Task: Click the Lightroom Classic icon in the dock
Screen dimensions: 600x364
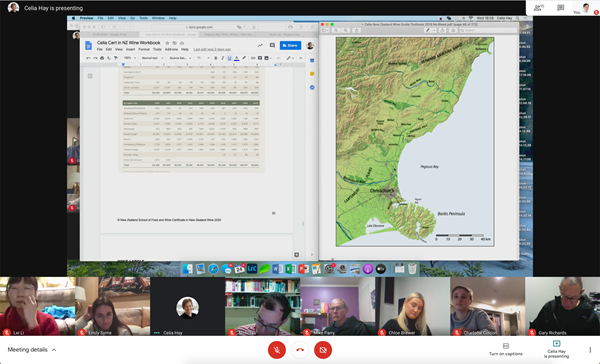Action: click(x=252, y=269)
